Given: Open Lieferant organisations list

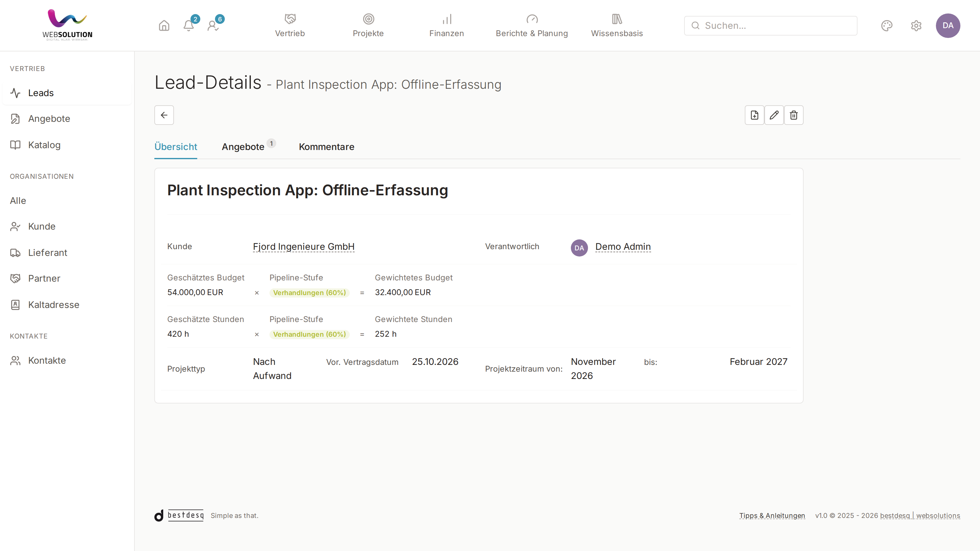Looking at the screenshot, I should [67, 253].
